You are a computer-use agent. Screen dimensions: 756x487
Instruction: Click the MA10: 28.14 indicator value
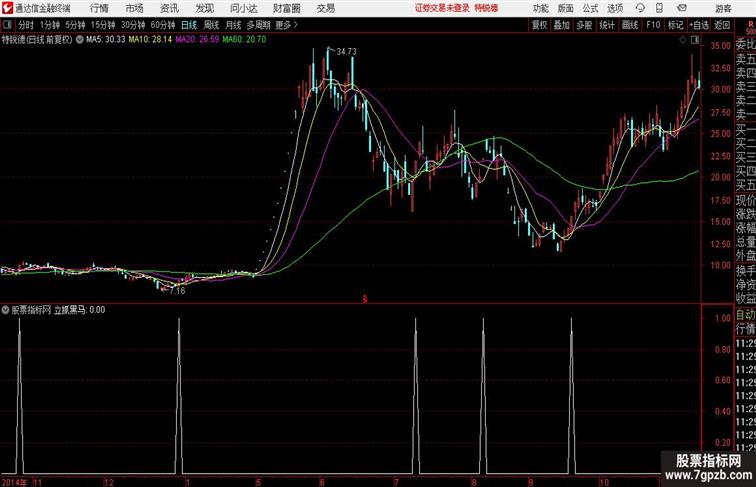click(x=150, y=40)
